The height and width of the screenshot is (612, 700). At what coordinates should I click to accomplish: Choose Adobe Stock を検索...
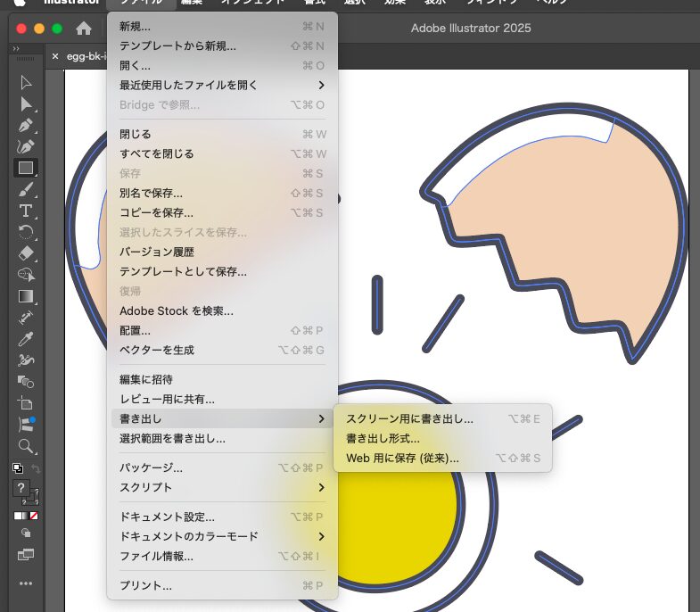[222, 311]
